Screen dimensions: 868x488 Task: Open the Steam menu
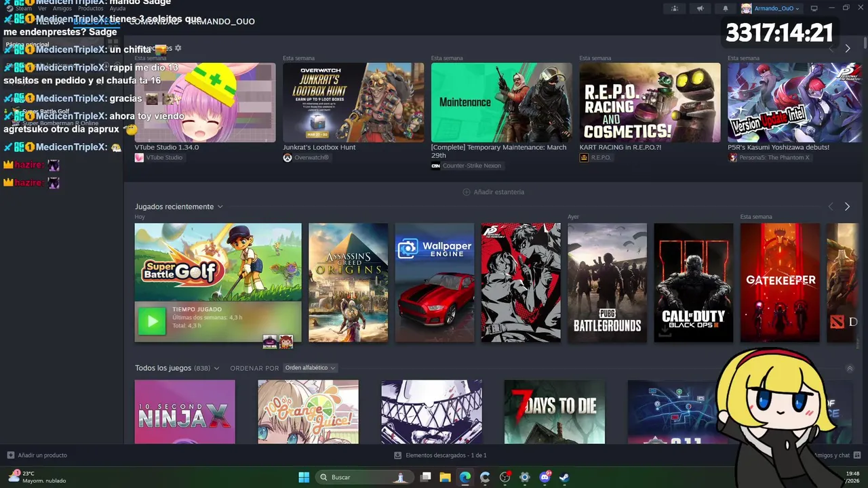point(24,8)
